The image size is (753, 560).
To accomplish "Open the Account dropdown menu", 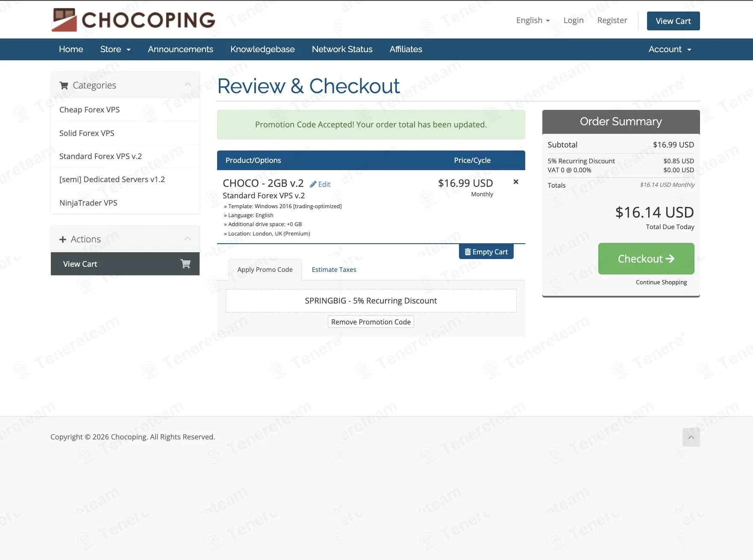I will pyautogui.click(x=670, y=49).
